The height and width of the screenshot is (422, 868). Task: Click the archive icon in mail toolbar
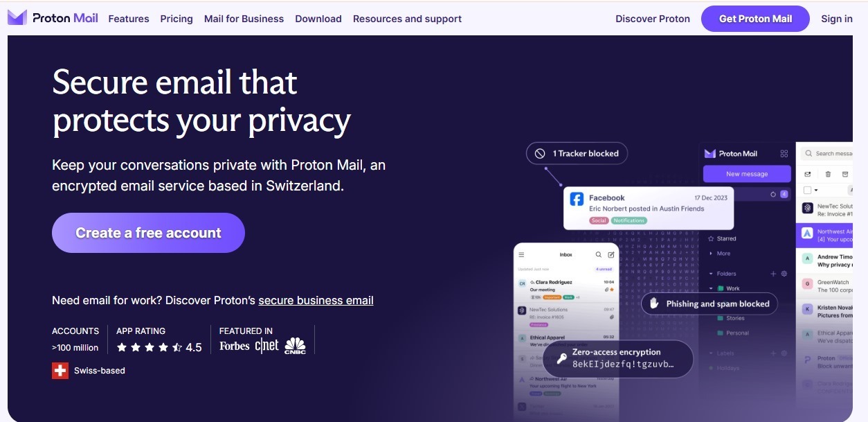(x=844, y=174)
